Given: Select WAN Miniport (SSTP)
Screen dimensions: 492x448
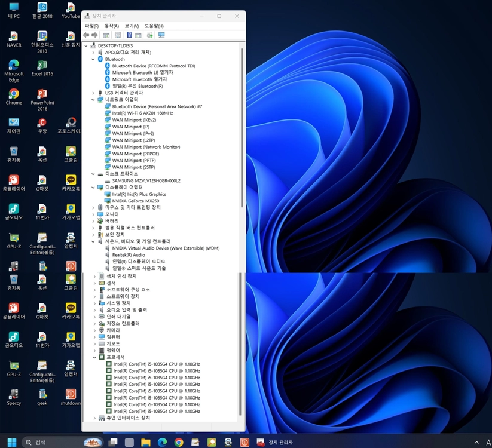Looking at the screenshot, I should (133, 167).
